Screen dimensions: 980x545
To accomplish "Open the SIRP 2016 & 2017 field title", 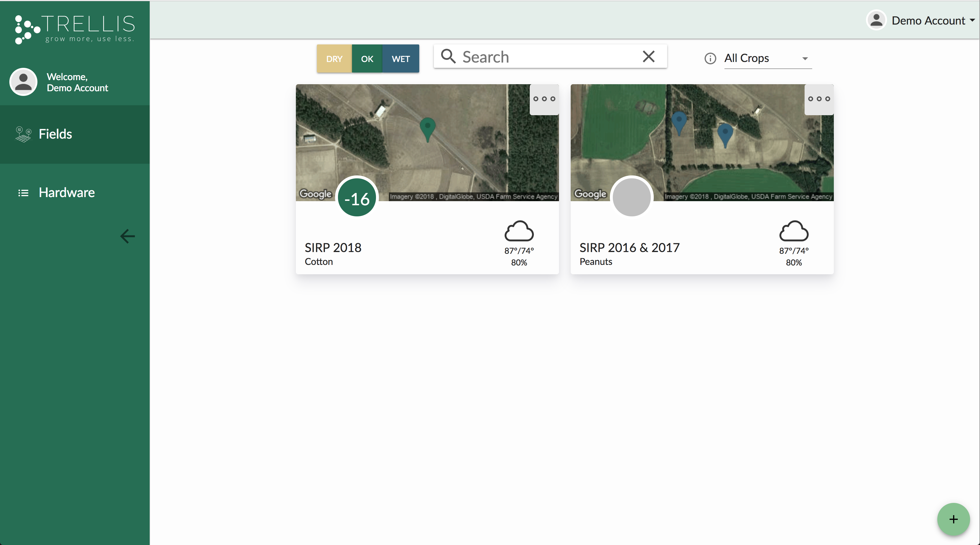I will click(629, 247).
